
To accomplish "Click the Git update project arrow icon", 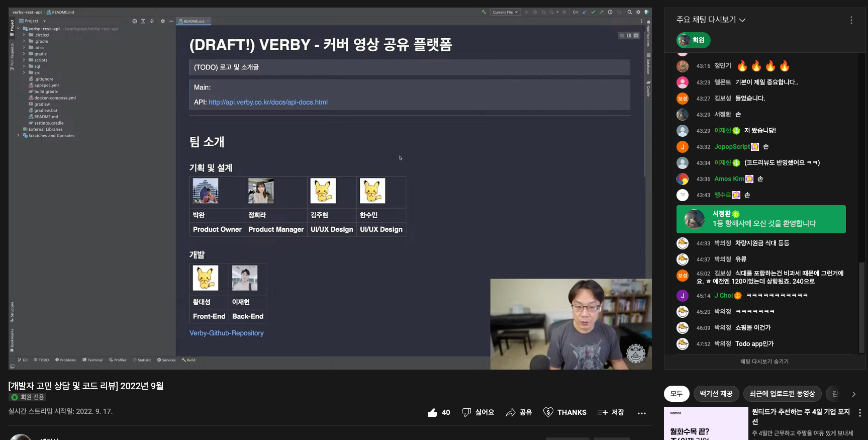I will click(585, 12).
